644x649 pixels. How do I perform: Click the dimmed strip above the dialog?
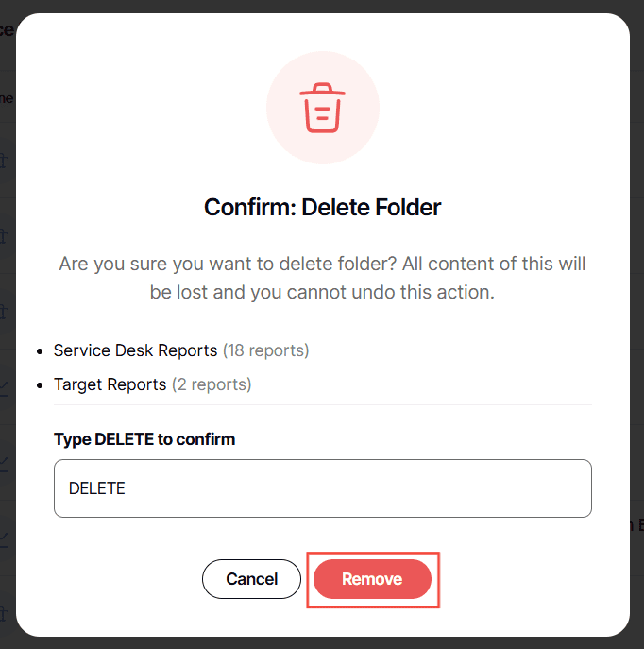[x=322, y=6]
